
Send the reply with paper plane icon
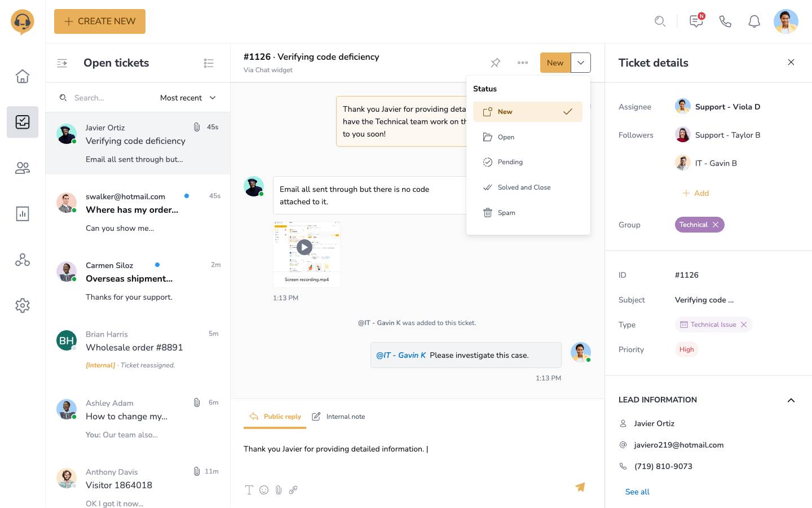click(580, 487)
